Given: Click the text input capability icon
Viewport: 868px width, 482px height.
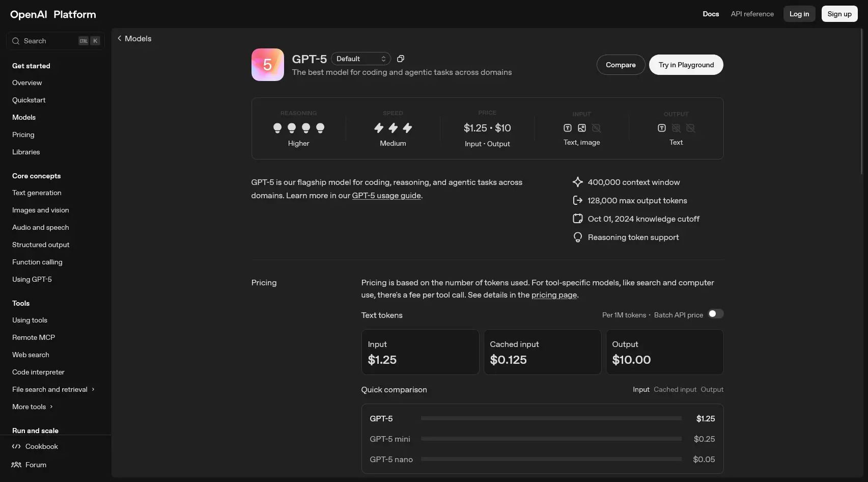Looking at the screenshot, I should pos(567,128).
